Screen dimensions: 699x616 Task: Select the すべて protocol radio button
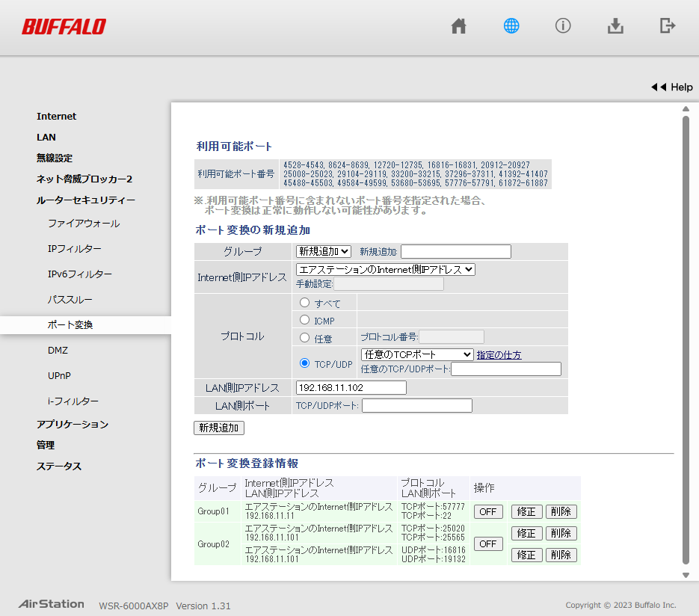304,303
